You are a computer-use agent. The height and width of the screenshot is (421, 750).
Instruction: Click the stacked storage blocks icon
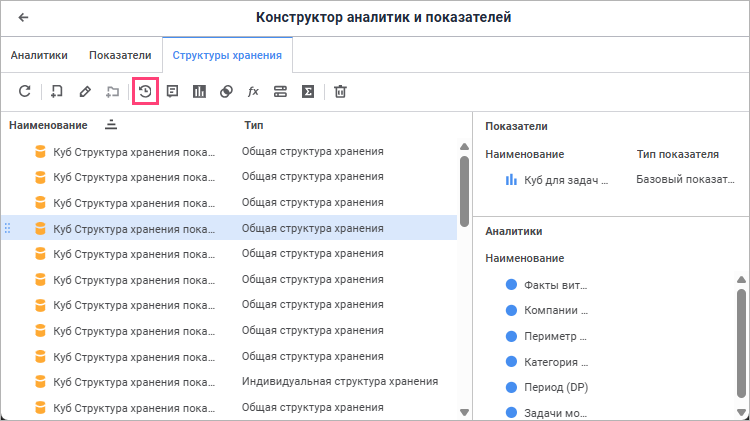pyautogui.click(x=281, y=92)
